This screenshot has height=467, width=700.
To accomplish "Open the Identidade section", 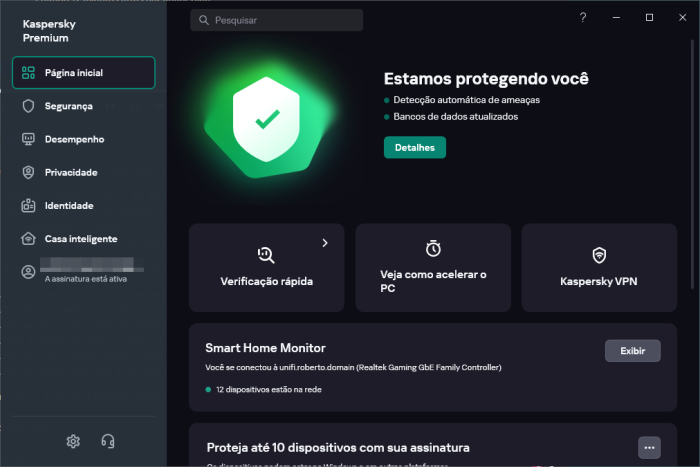I will coord(69,205).
